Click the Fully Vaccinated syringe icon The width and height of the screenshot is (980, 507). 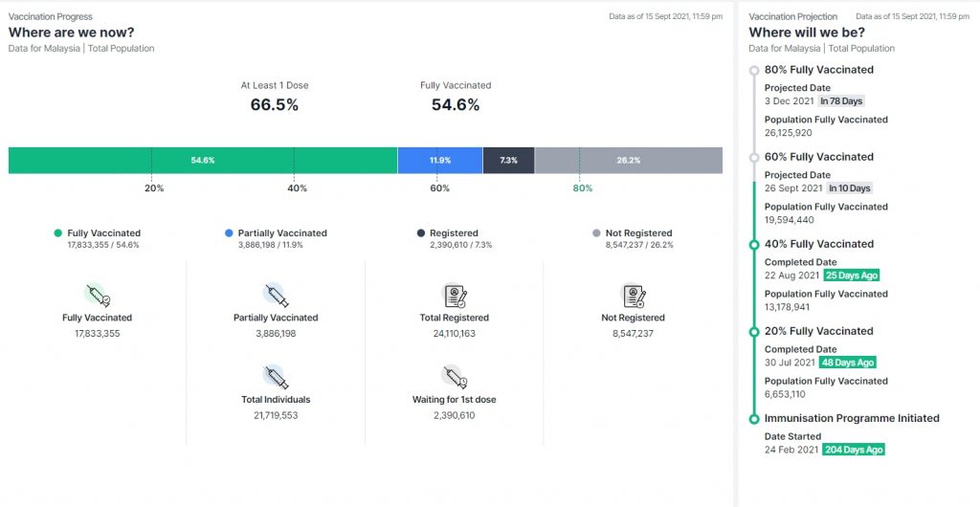98,295
